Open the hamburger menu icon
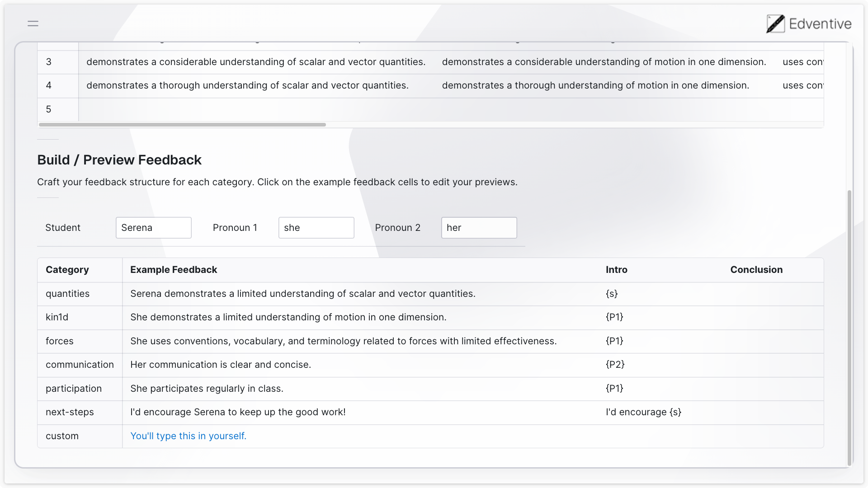 [x=33, y=23]
